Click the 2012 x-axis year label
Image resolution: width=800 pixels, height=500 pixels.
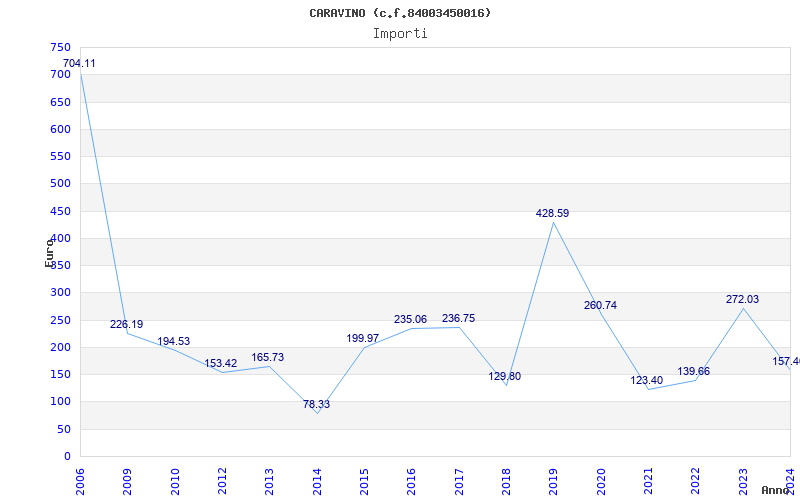222,482
